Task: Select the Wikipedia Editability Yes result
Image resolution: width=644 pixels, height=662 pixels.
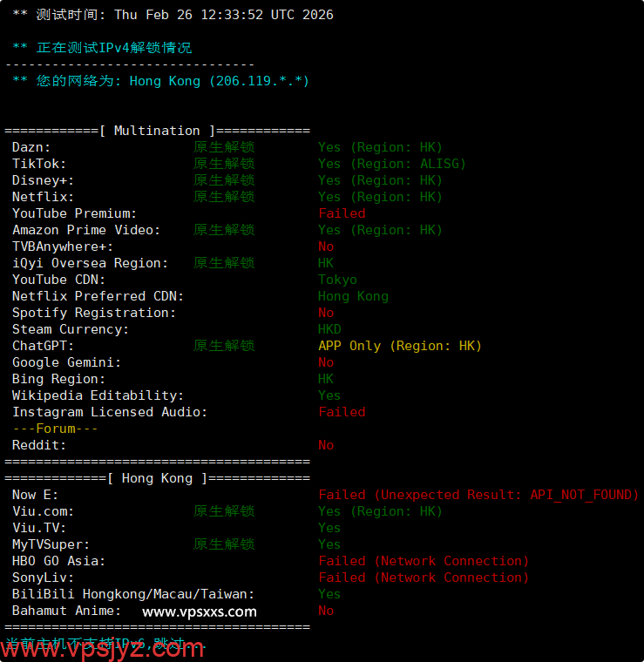Action: pyautogui.click(x=329, y=395)
